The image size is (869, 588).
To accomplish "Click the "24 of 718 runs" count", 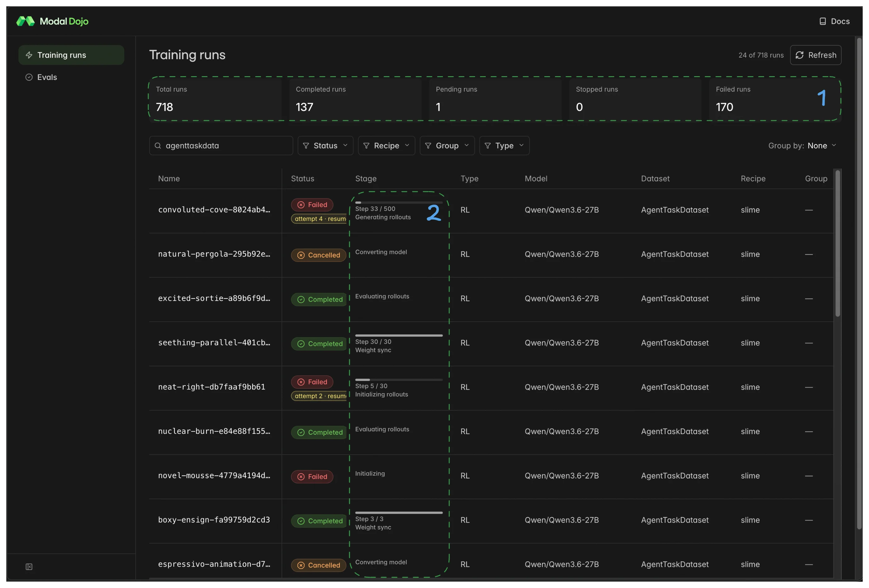I will coord(761,55).
